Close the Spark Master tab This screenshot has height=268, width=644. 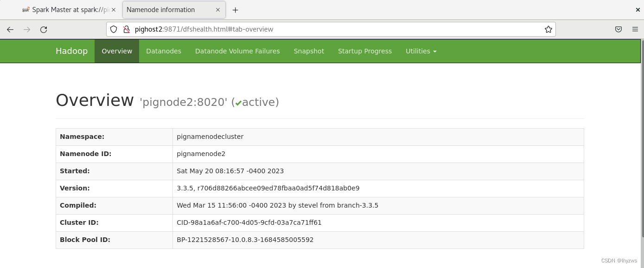coord(114,10)
